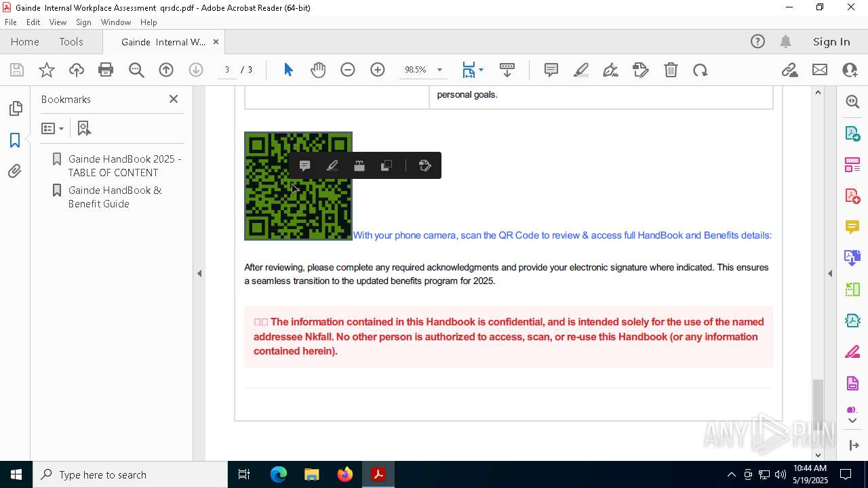Print the document with the printer icon
868x488 pixels.
(106, 70)
